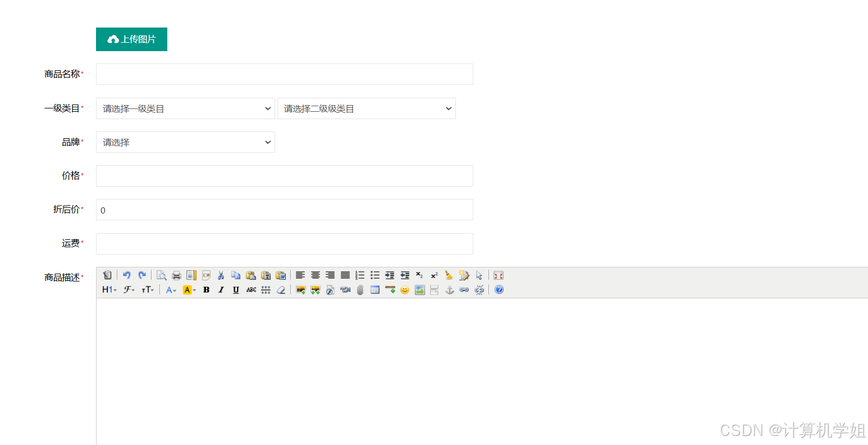Screen dimensions: 868x445
Task: Click the 上传图片 upload button
Action: coord(131,39)
